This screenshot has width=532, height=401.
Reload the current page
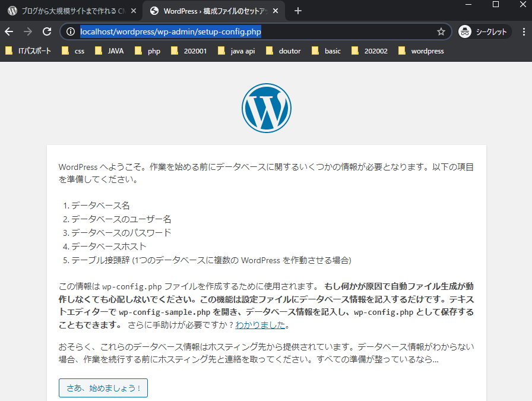coord(47,31)
